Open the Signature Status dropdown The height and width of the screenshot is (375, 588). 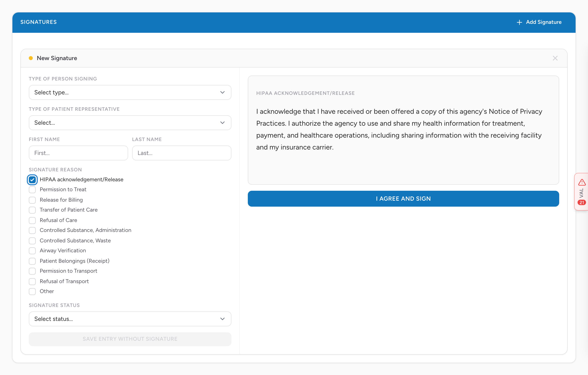[130, 319]
